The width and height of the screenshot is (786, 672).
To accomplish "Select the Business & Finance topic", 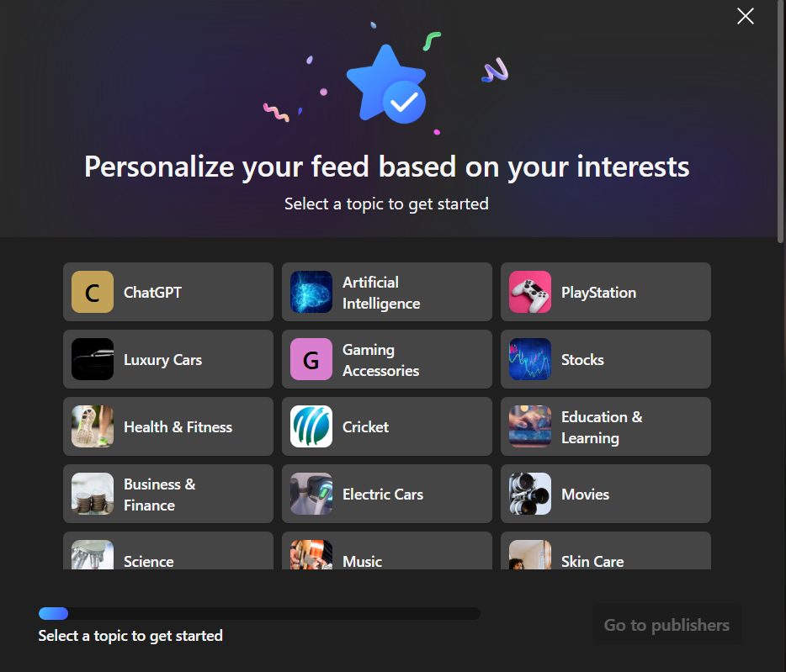I will pyautogui.click(x=168, y=495).
